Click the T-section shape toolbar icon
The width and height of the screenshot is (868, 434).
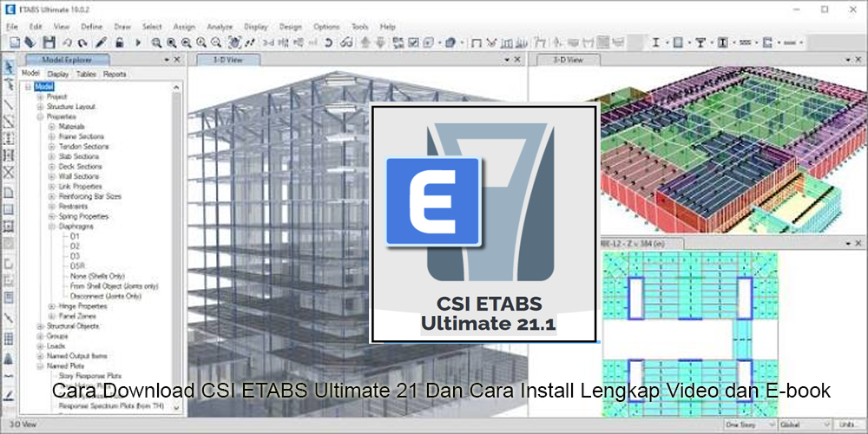700,43
